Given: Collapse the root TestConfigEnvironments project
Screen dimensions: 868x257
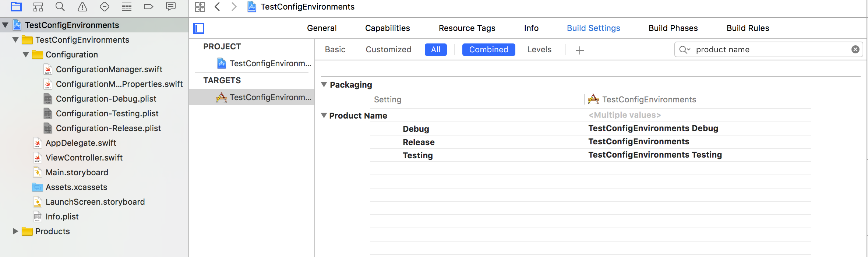Looking at the screenshot, I should click(x=5, y=25).
